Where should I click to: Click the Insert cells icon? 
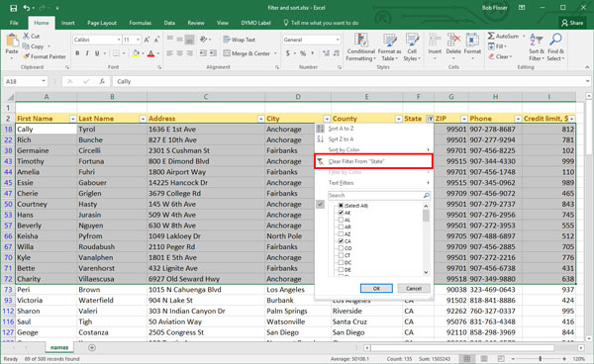(435, 40)
